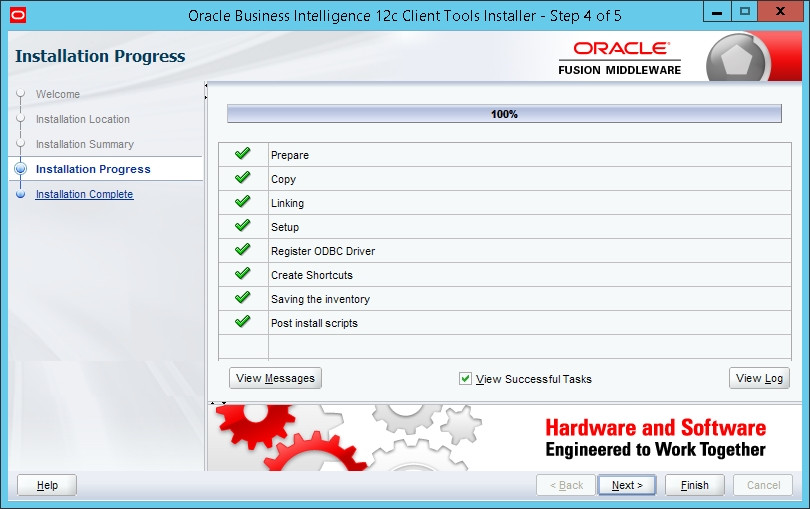Click the Oracle Fusion Middleware logo

point(619,58)
